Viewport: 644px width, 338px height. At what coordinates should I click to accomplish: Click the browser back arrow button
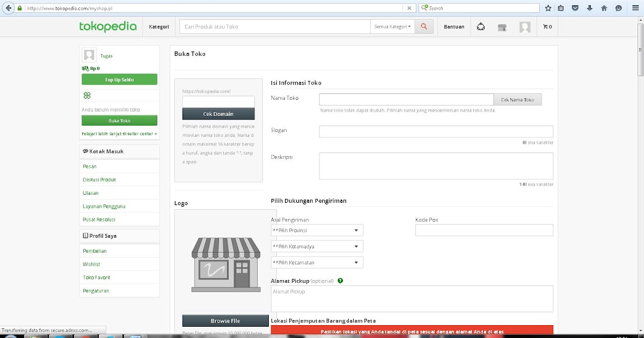8,8
